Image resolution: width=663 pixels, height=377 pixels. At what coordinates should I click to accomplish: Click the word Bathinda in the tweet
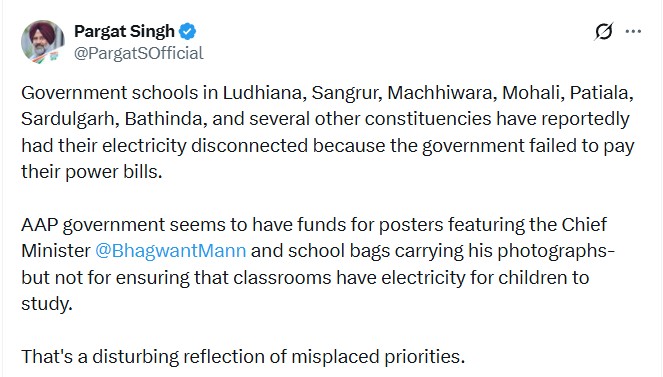pyautogui.click(x=166, y=119)
